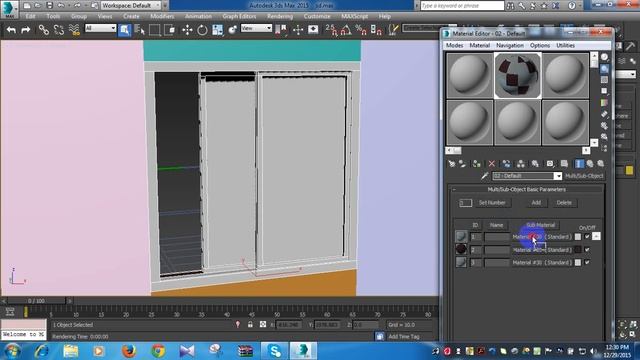Click the Go Forward to Sibling icon
The height and width of the screenshot is (360, 640).
coord(600,164)
